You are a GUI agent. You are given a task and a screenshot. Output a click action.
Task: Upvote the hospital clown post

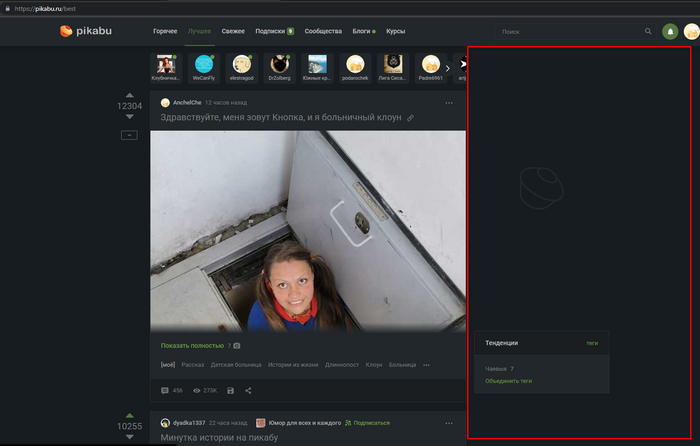(x=129, y=95)
